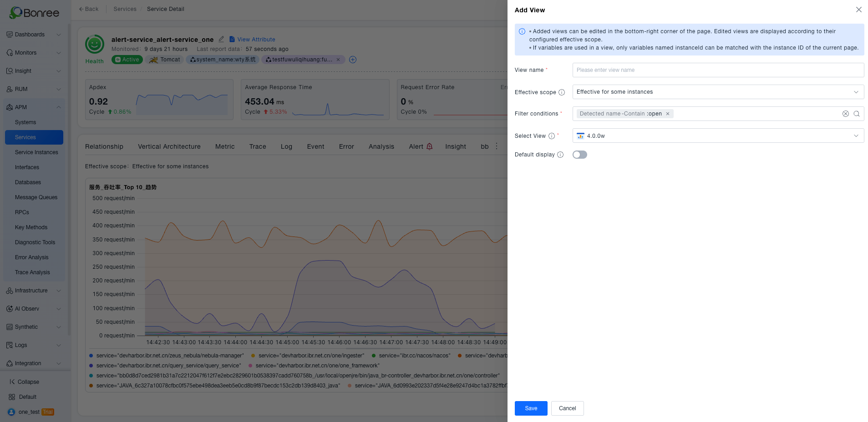This screenshot has height=422, width=868.
Task: Toggle the query_service legend series
Action: 165,366
